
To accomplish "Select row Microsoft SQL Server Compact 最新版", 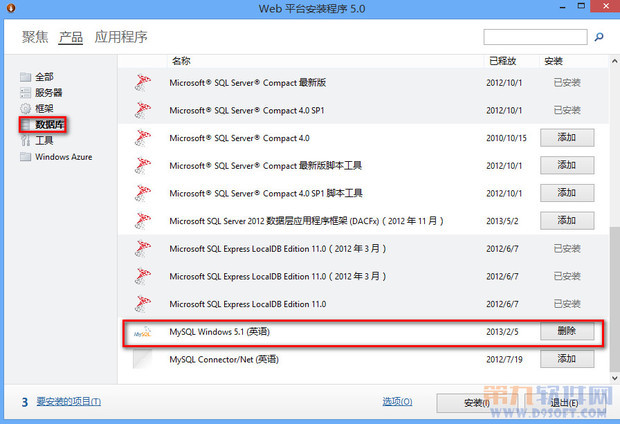I will (363, 83).
